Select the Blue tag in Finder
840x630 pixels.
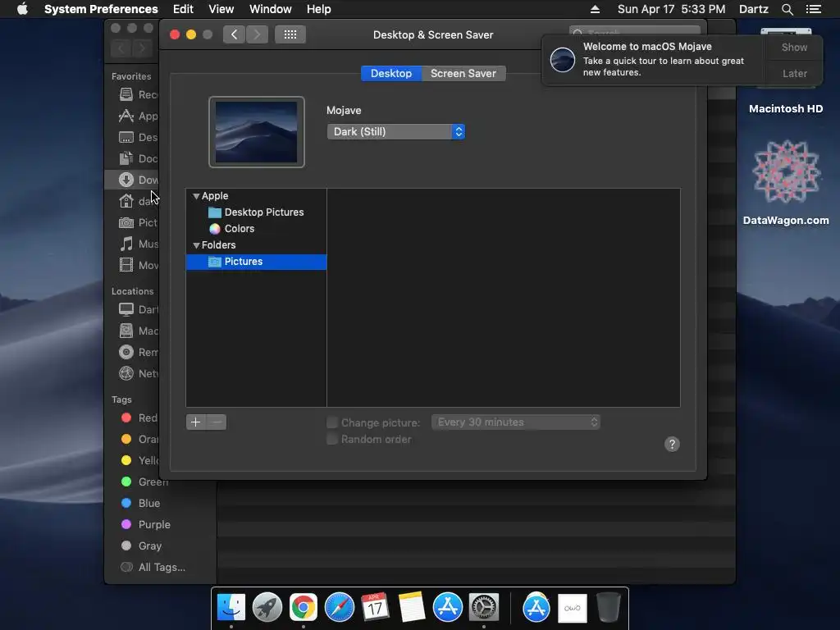coord(141,503)
